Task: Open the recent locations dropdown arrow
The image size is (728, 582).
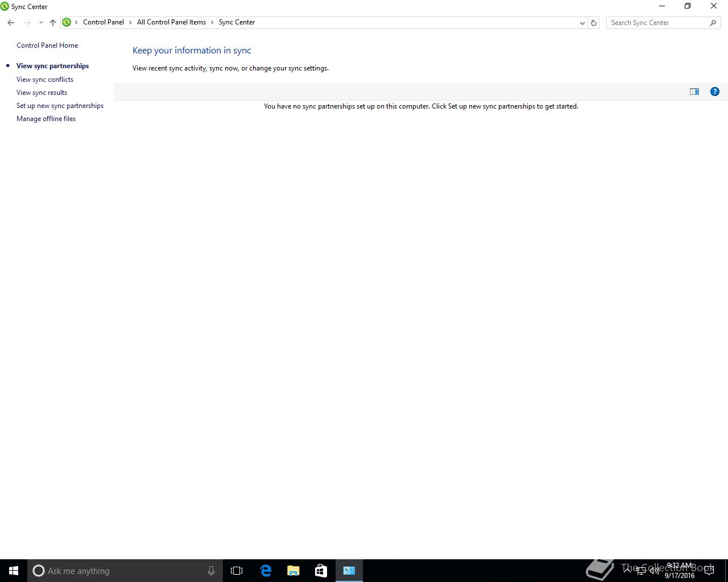Action: point(41,23)
